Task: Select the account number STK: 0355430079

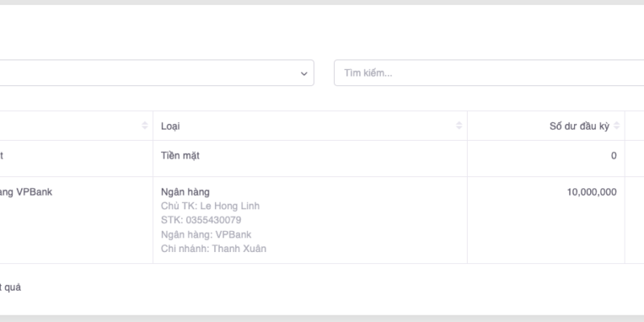Action: click(200, 220)
